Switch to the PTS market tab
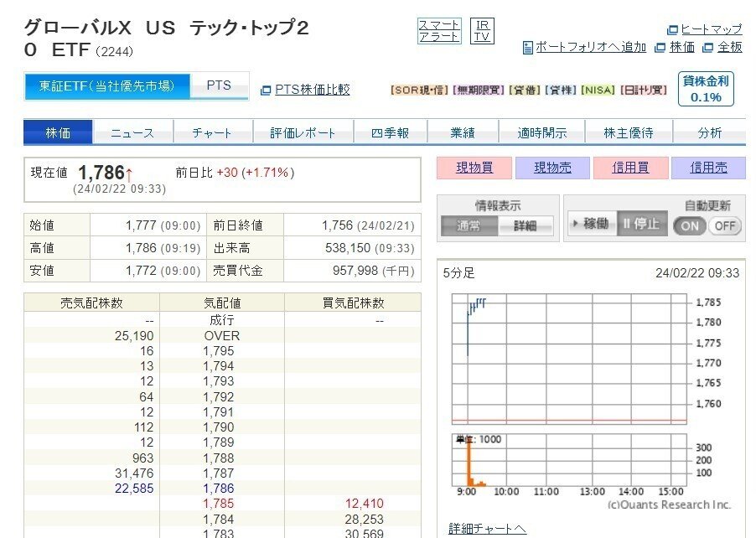This screenshot has width=756, height=538. tap(220, 85)
